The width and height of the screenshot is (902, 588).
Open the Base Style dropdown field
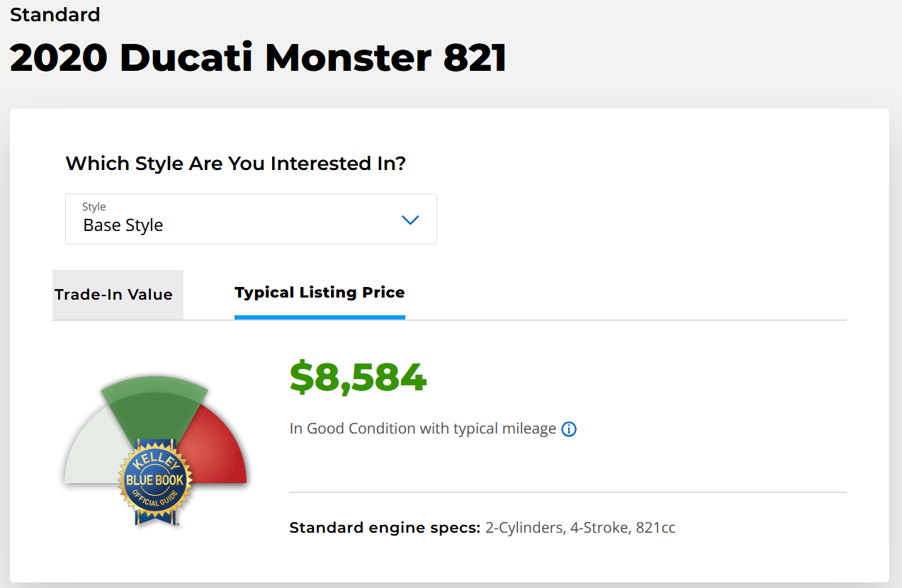tap(251, 219)
